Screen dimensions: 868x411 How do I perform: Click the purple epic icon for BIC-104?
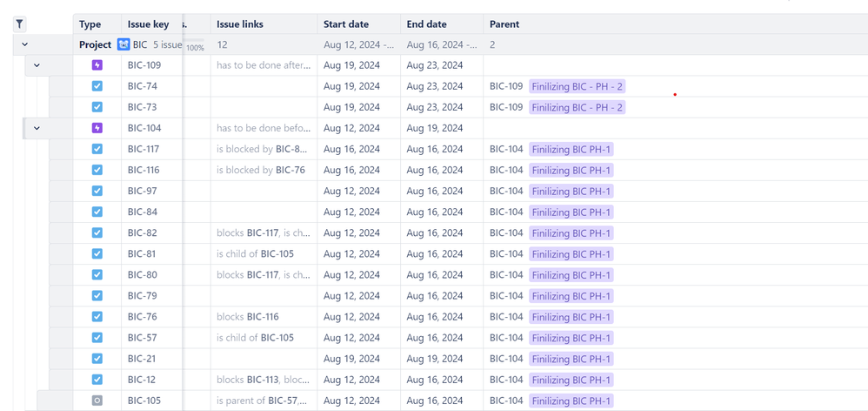point(97,128)
